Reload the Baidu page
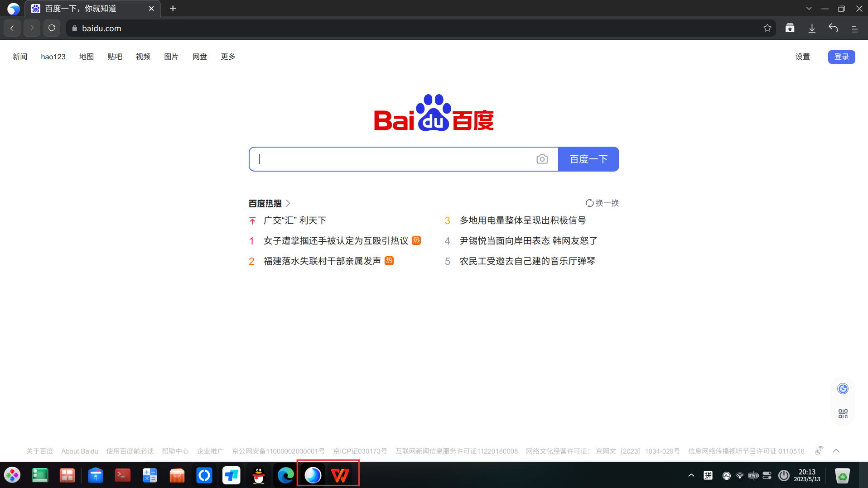Image resolution: width=868 pixels, height=488 pixels. click(52, 28)
